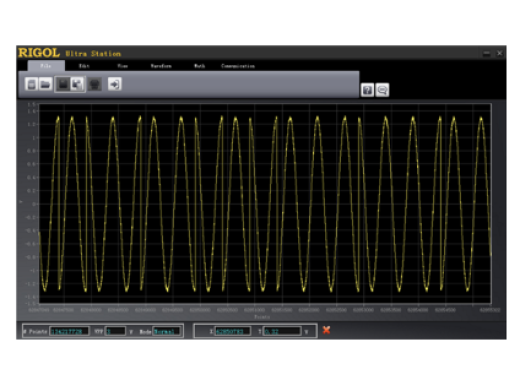Open the Communication tab
The height and width of the screenshot is (380, 520).
tap(238, 66)
